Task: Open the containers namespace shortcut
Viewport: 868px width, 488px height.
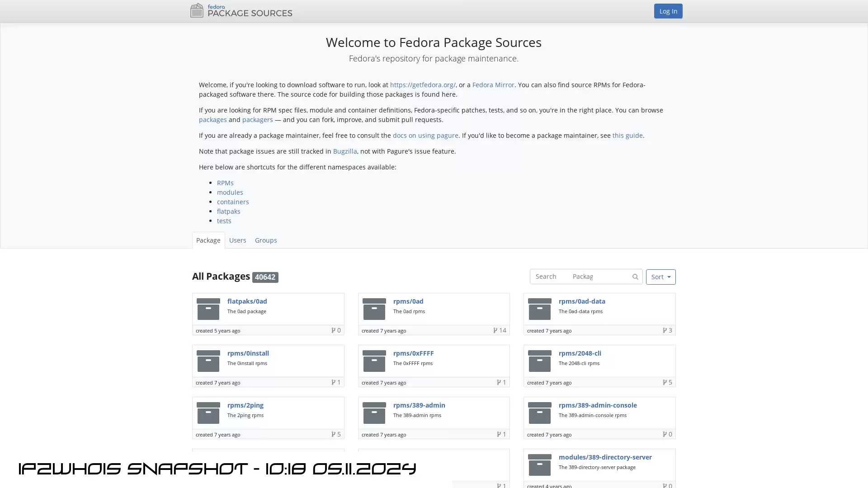Action: coord(233,202)
